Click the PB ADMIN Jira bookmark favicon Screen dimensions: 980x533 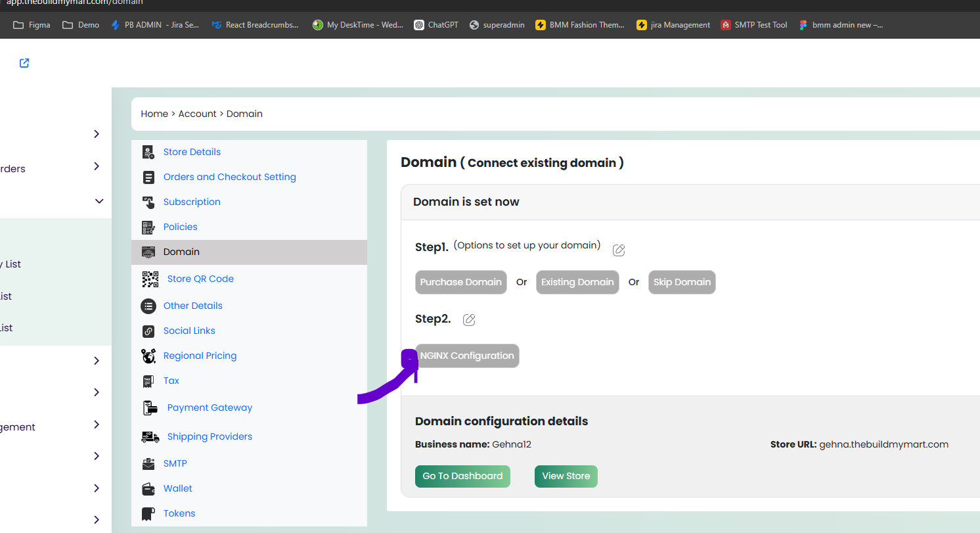116,25
